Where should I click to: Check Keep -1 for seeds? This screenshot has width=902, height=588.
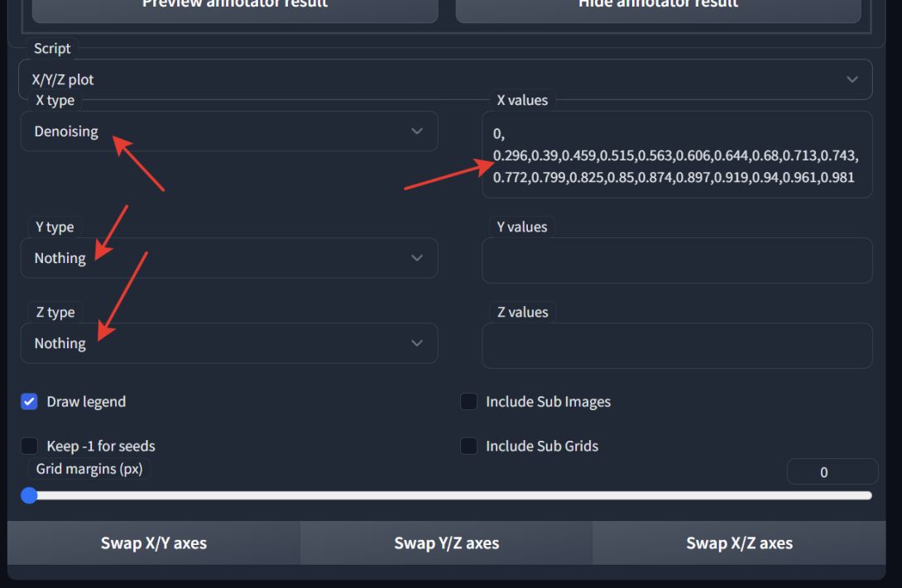(x=29, y=446)
